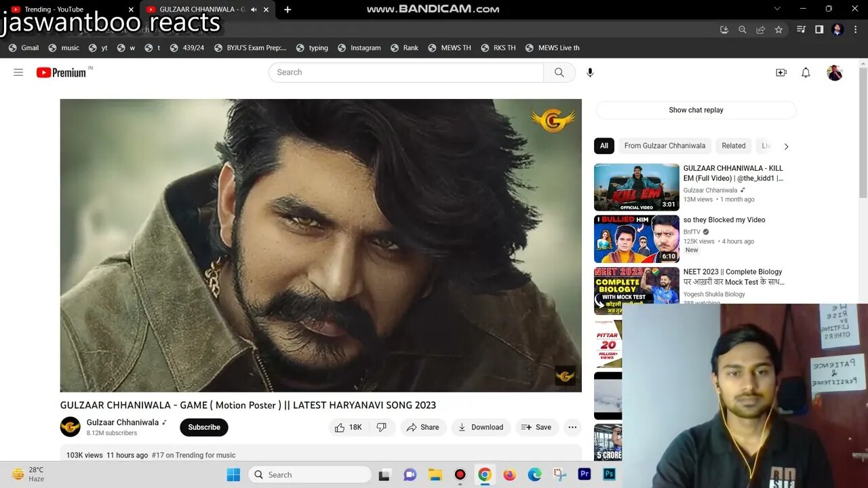Viewport: 868px width, 488px height.
Task: Open File Explorer from taskbar
Action: [435, 474]
